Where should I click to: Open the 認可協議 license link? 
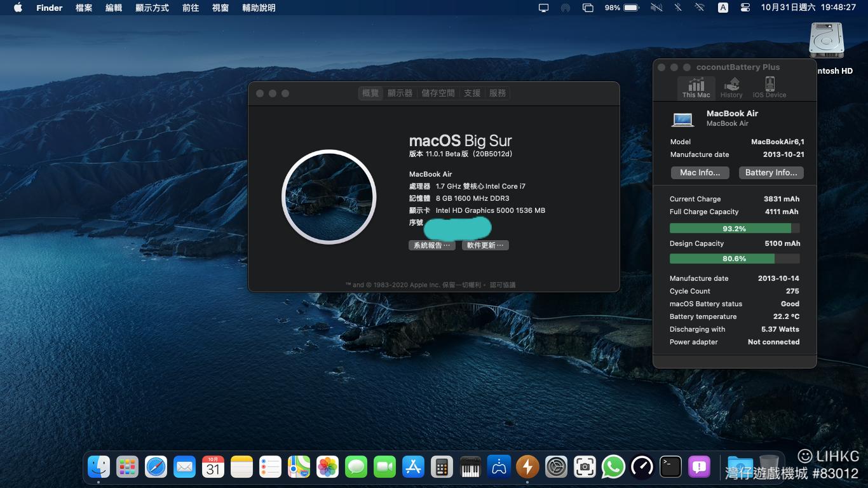(x=503, y=285)
